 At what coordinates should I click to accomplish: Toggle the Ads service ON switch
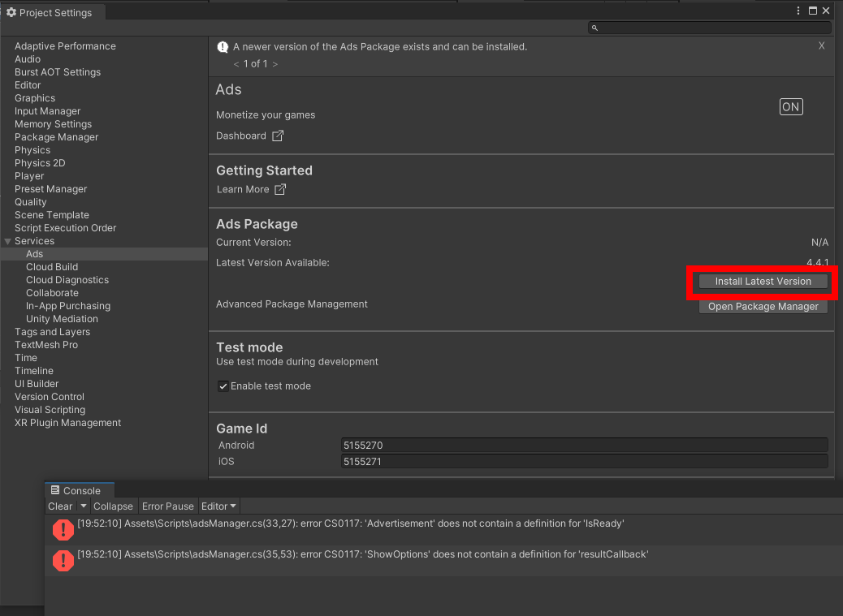pos(791,107)
